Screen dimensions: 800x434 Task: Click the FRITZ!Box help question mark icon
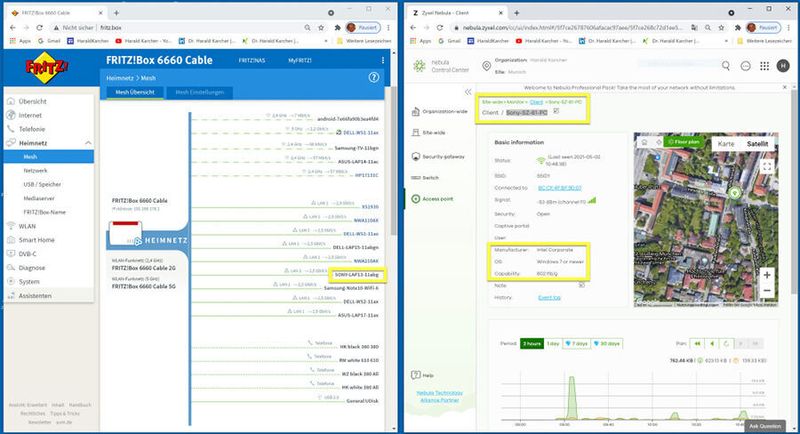click(x=373, y=76)
